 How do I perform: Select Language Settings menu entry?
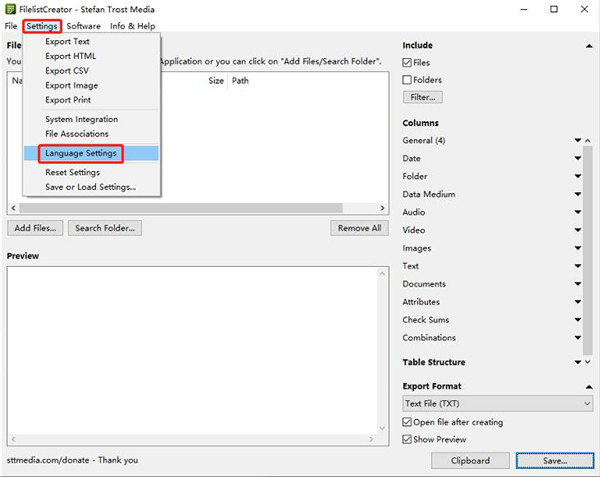tap(81, 153)
